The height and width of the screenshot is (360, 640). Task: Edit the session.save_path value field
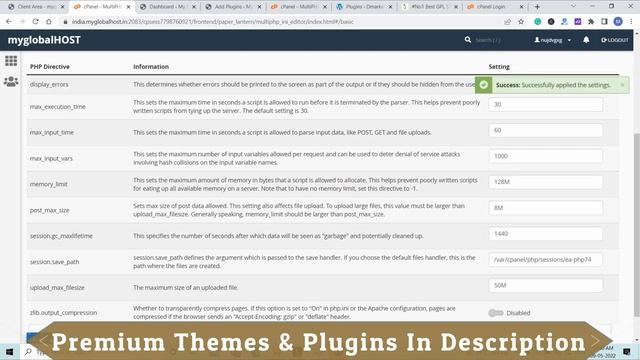tap(546, 260)
